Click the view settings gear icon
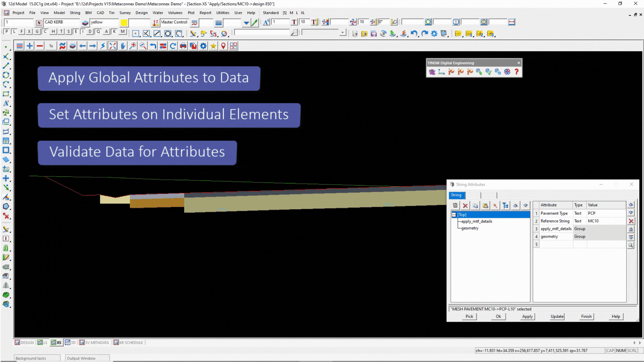This screenshot has width=644, height=362. coord(203,46)
